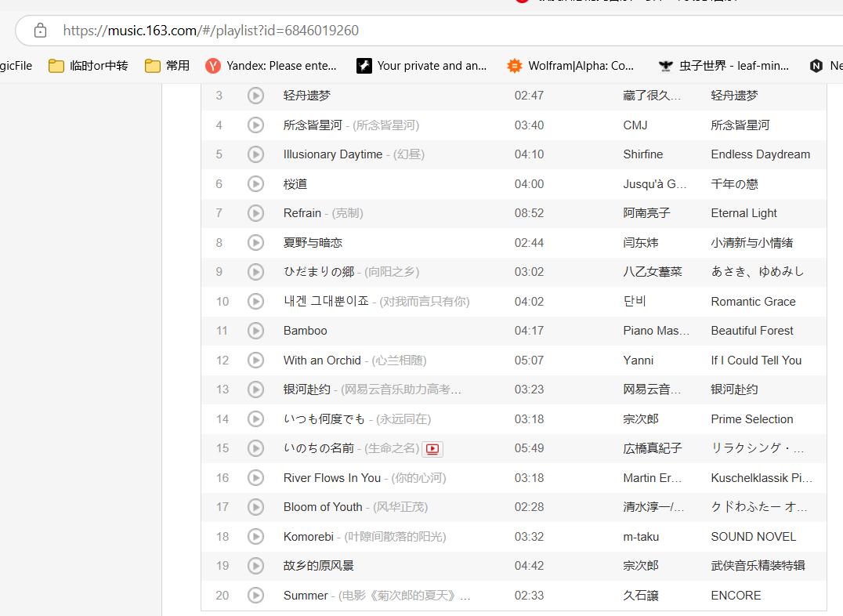Open the Wolfram|Alpha bookmark

tap(570, 66)
